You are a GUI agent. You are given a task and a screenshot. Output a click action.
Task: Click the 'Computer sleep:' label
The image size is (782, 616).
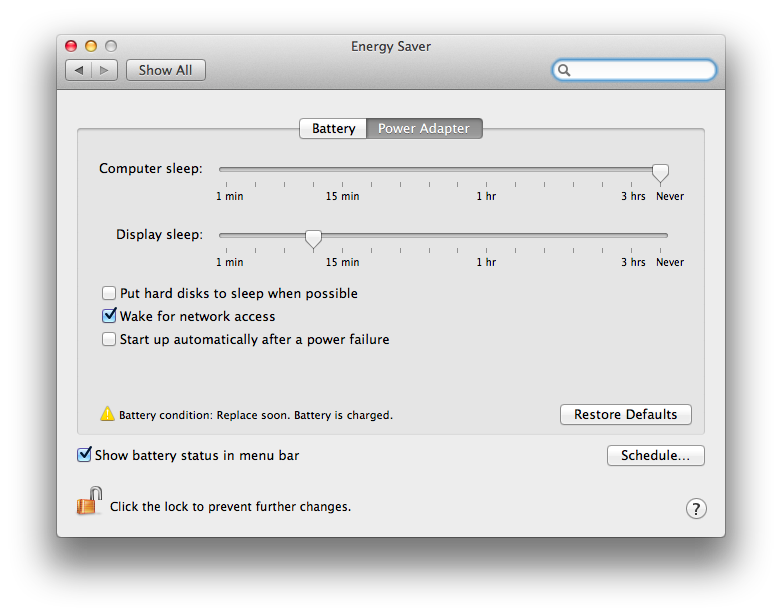tap(151, 169)
